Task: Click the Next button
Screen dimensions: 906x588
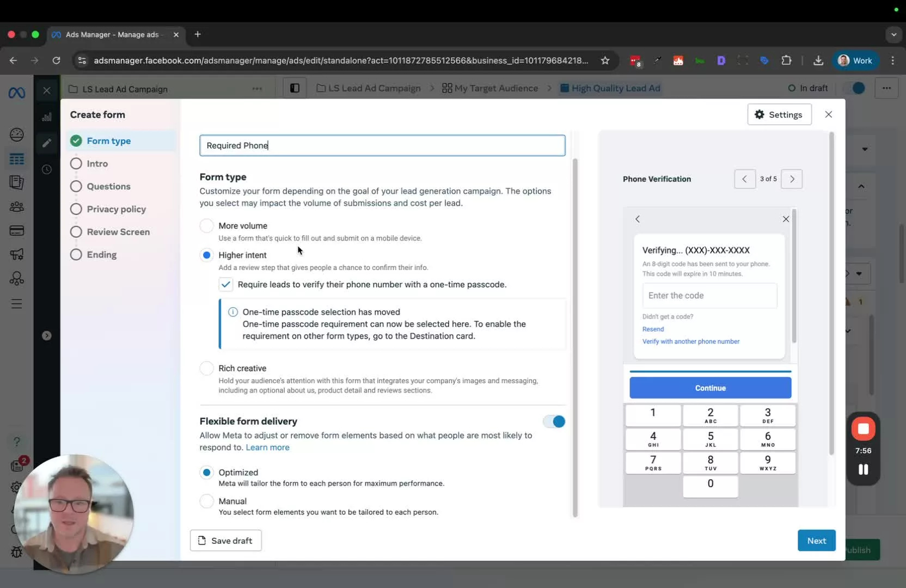Action: point(816,540)
